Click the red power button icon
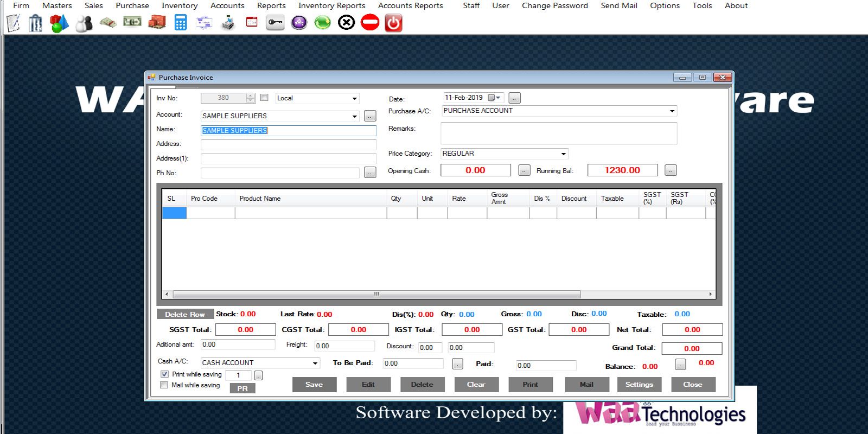 click(x=393, y=23)
